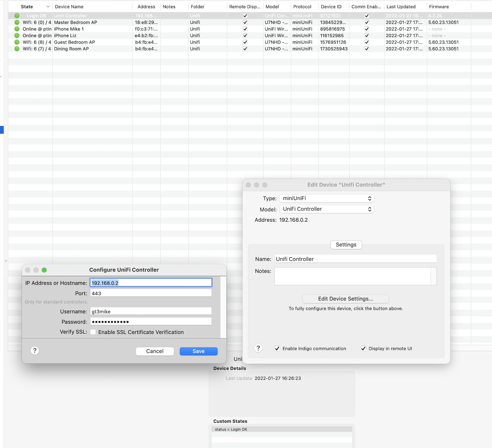492x448 pixels.
Task: Click green status dot for Unifi Controller row
Action: tap(17, 16)
